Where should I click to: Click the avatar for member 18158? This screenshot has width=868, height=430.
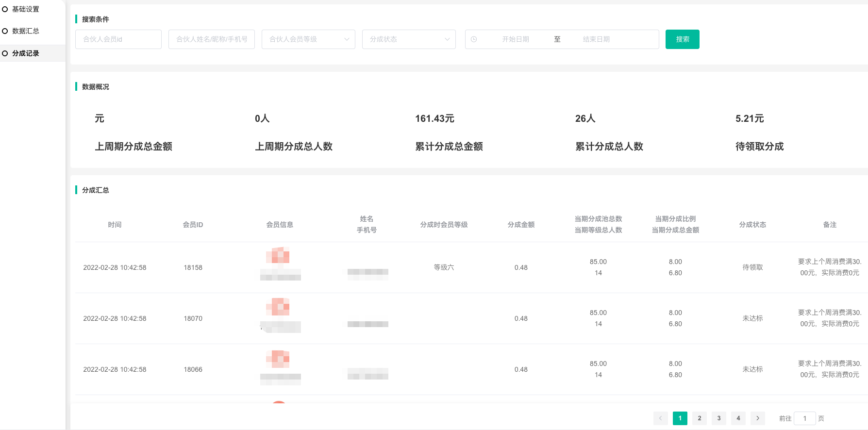pyautogui.click(x=278, y=255)
